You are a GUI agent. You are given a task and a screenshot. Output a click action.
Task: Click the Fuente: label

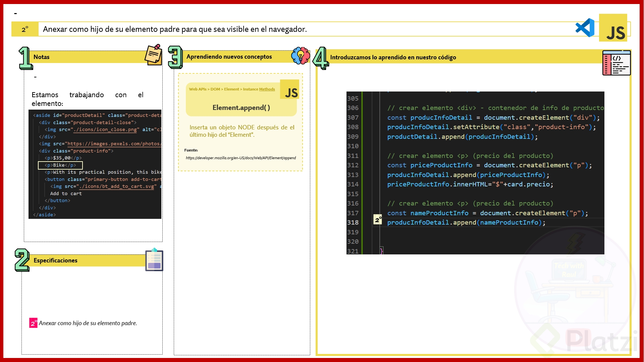tap(191, 150)
